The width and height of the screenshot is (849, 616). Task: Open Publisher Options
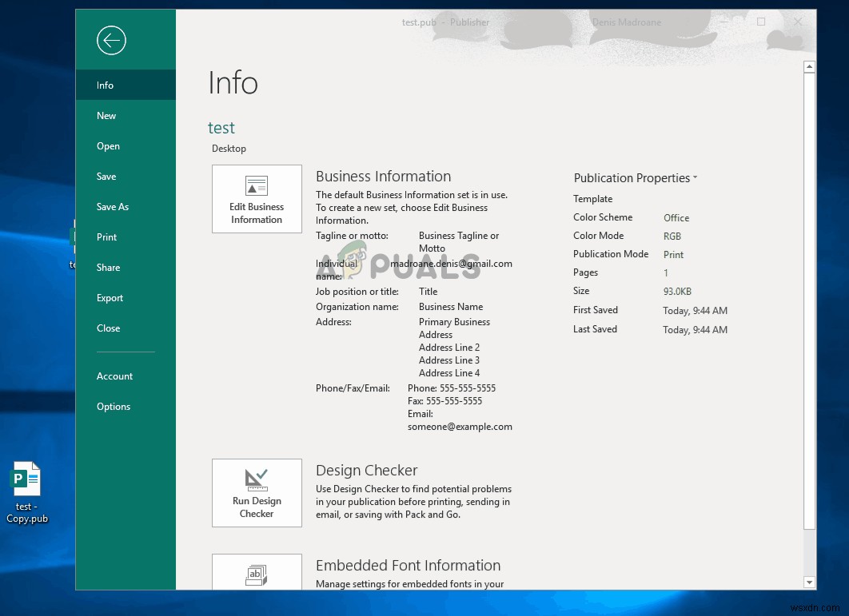click(113, 406)
